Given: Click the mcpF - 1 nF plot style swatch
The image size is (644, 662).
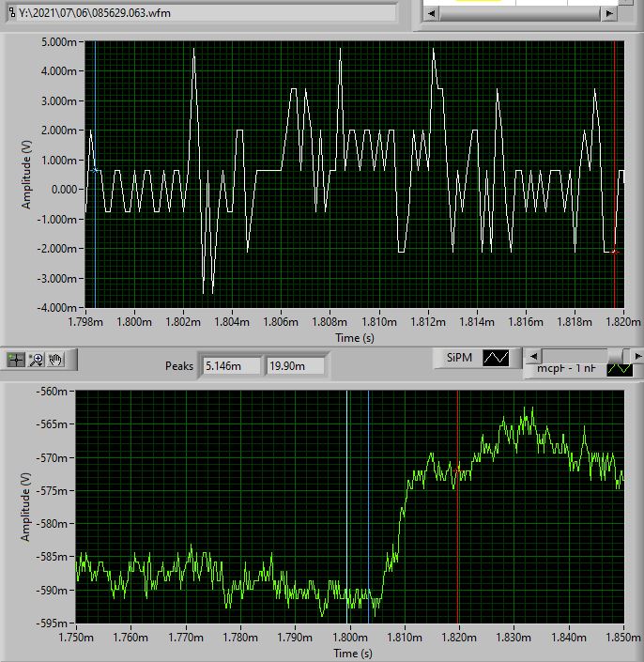Looking at the screenshot, I should point(620,370).
